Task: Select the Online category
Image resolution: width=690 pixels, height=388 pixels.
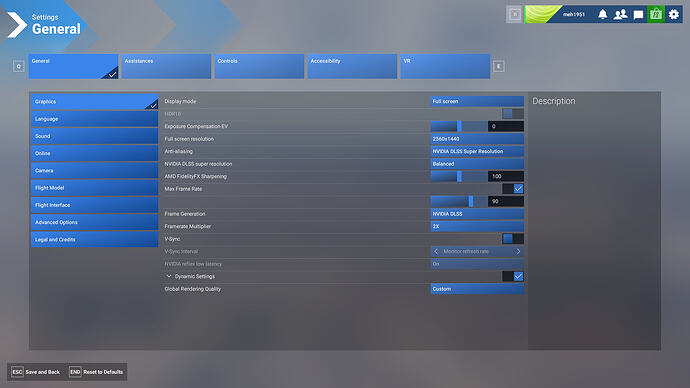Action: coord(95,153)
